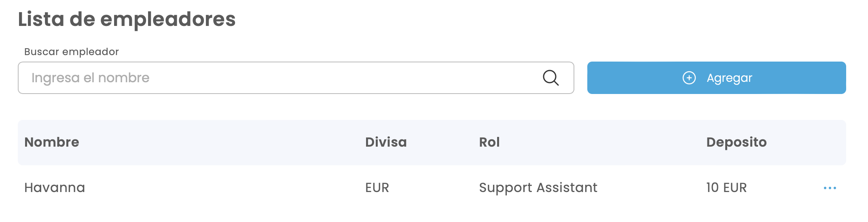This screenshot has height=222, width=868.
Task: Click the empty header area between Nombre and Divisa
Action: (222, 142)
